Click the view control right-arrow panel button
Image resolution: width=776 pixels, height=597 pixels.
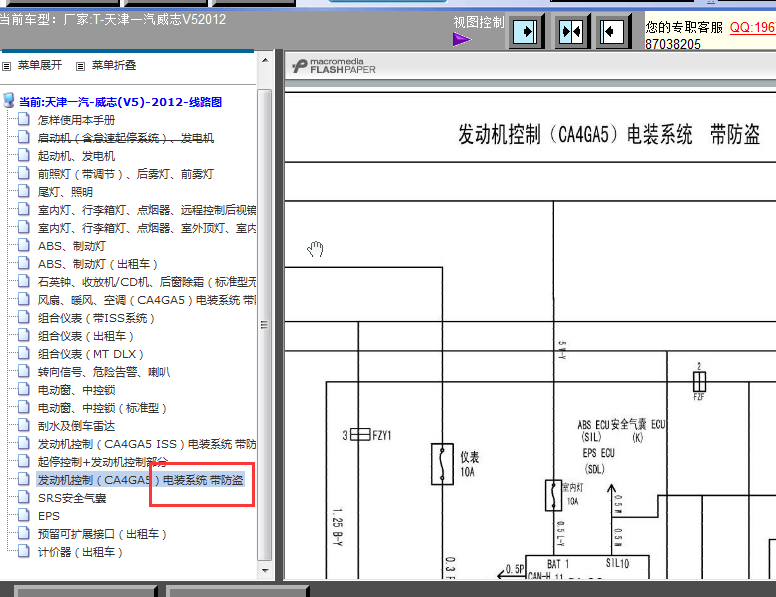tap(526, 32)
